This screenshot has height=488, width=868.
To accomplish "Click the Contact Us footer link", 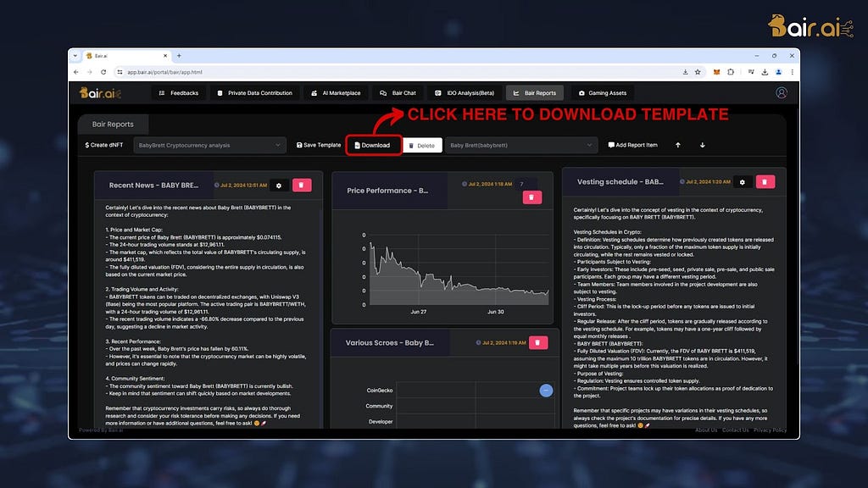I will tap(735, 430).
